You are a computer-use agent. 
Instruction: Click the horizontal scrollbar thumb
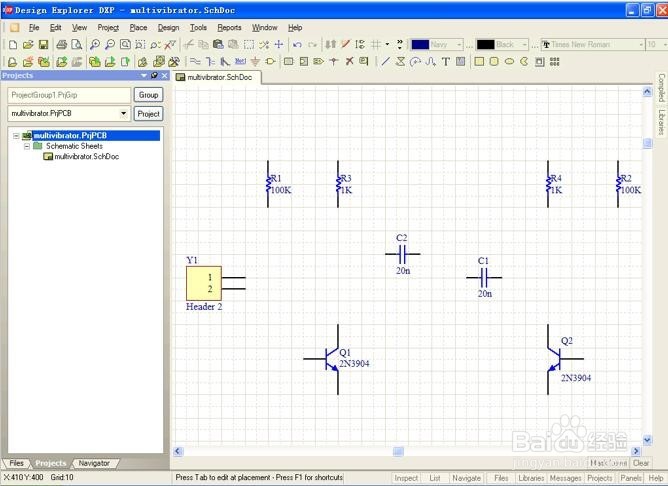(398, 451)
